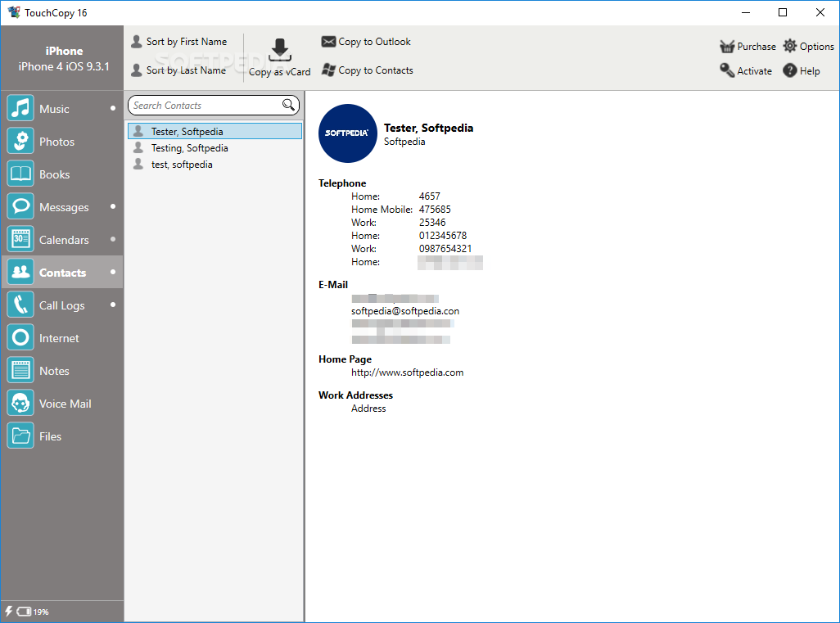840x623 pixels.
Task: Switch to the Voice Mail label
Action: point(65,404)
